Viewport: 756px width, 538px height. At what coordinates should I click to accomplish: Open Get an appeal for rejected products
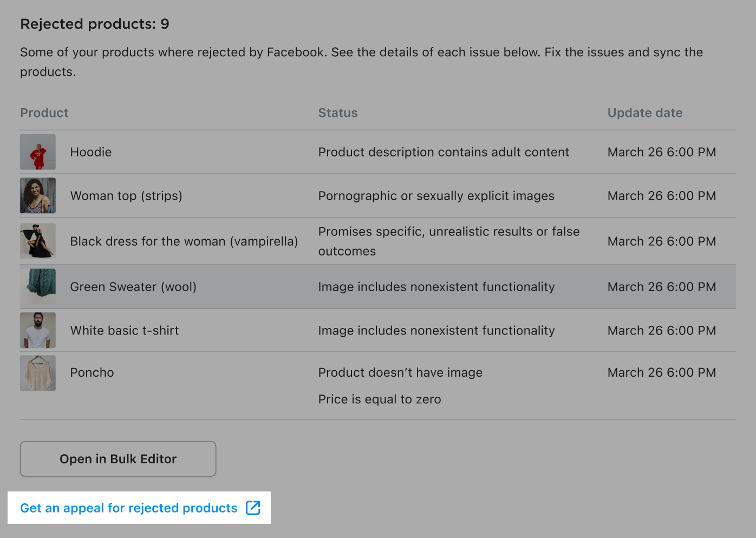click(128, 508)
